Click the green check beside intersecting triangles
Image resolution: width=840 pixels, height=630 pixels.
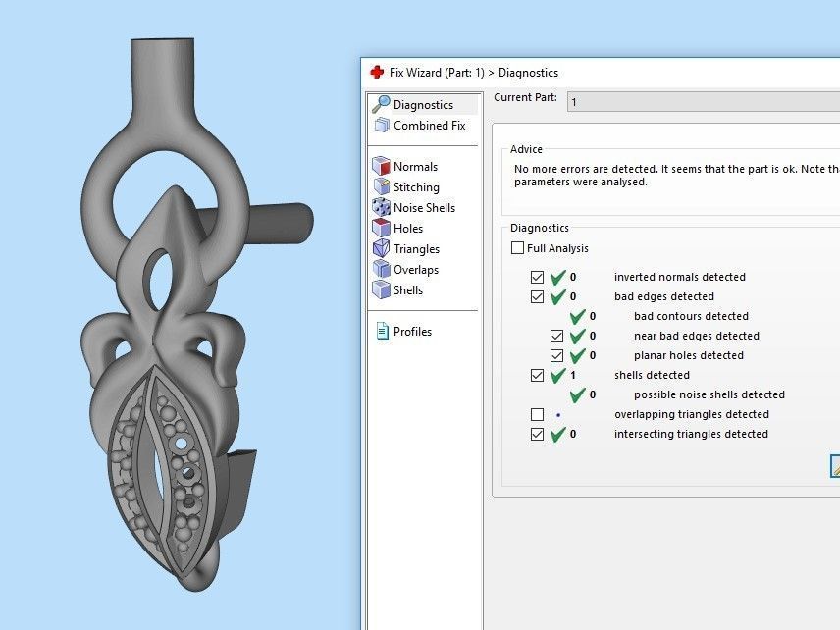coord(557,434)
